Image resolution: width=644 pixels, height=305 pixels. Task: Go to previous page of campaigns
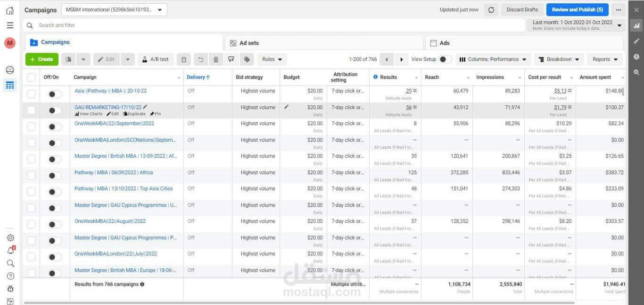coord(387,59)
